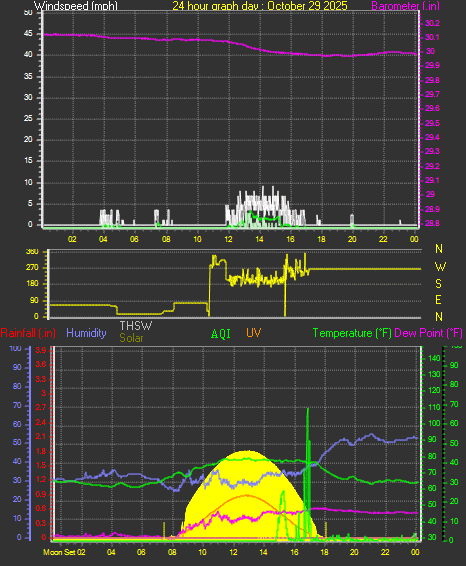Click the "W" compass label beside the wind direction graph
The width and height of the screenshot is (466, 566).
[440, 267]
